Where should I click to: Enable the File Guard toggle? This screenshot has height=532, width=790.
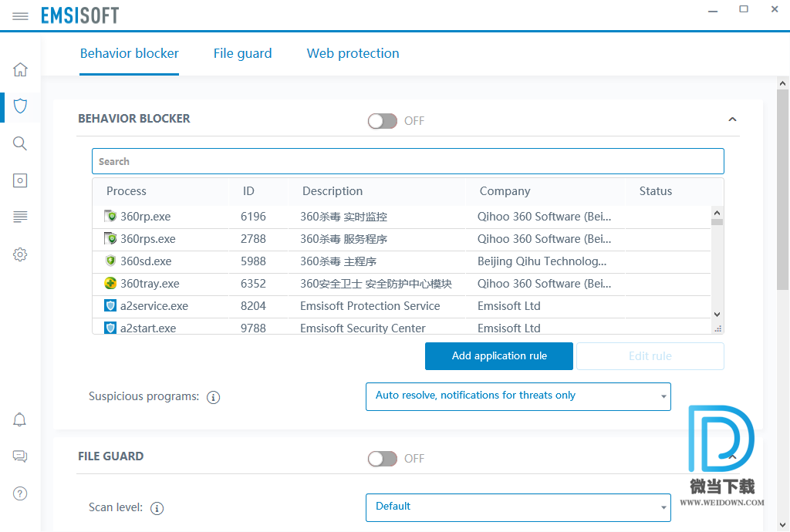[x=383, y=459]
